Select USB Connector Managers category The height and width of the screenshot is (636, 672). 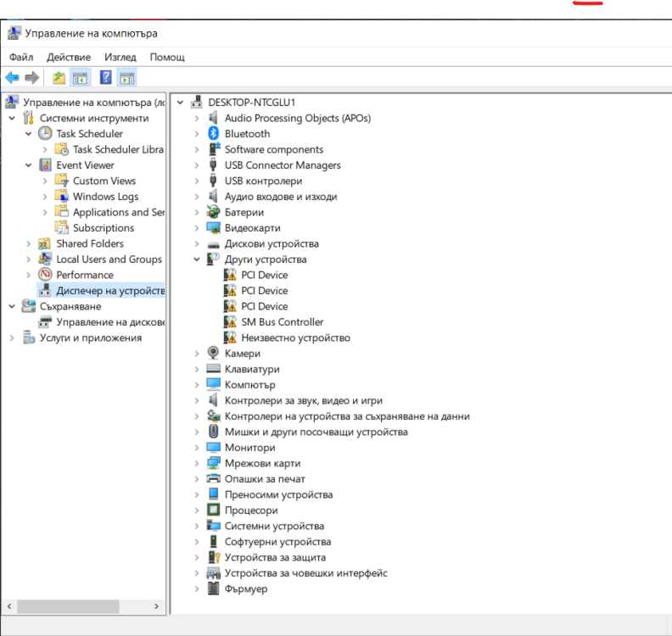click(283, 165)
